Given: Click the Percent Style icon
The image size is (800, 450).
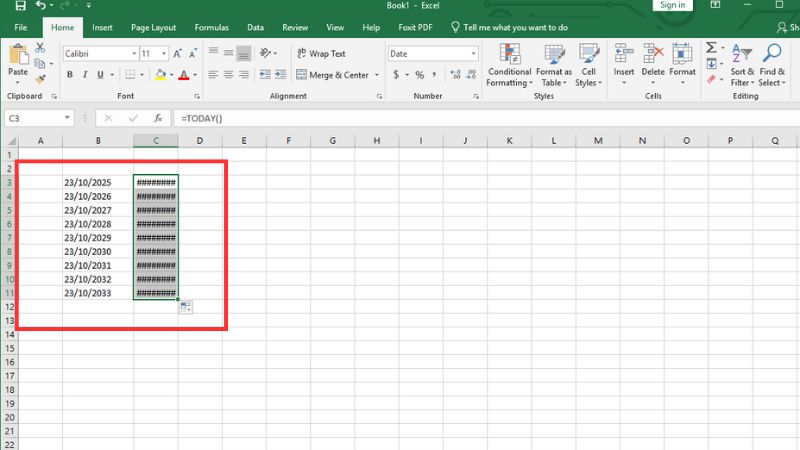Looking at the screenshot, I should [419, 75].
